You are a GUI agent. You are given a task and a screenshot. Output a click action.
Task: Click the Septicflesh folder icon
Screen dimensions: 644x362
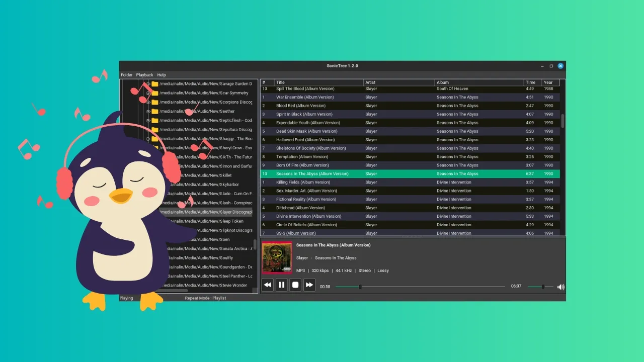coord(155,121)
